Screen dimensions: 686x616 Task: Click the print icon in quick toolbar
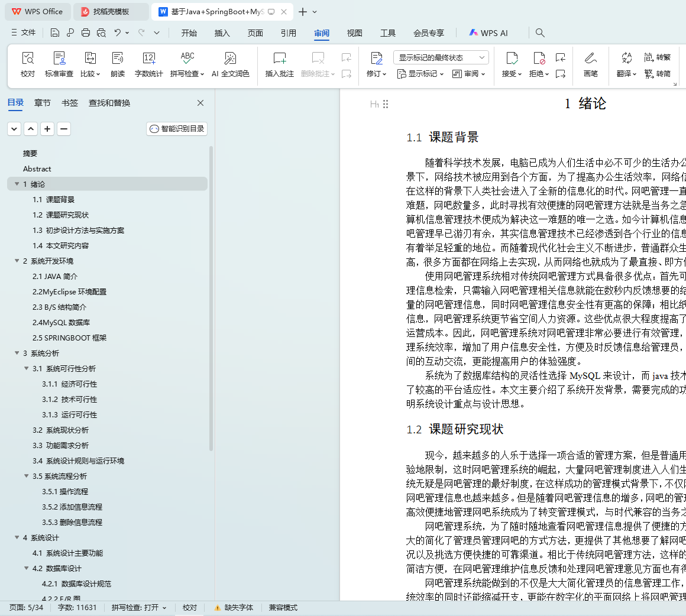[x=86, y=33]
